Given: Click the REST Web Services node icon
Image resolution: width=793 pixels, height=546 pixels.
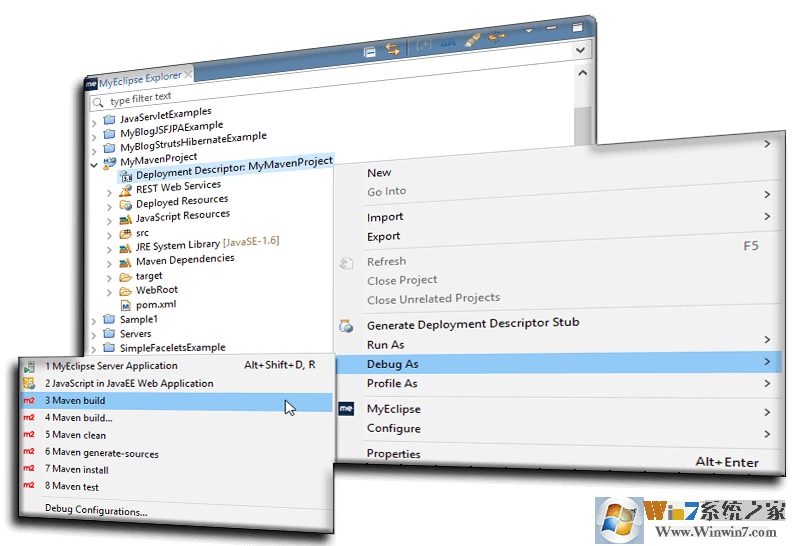Looking at the screenshot, I should (x=125, y=189).
